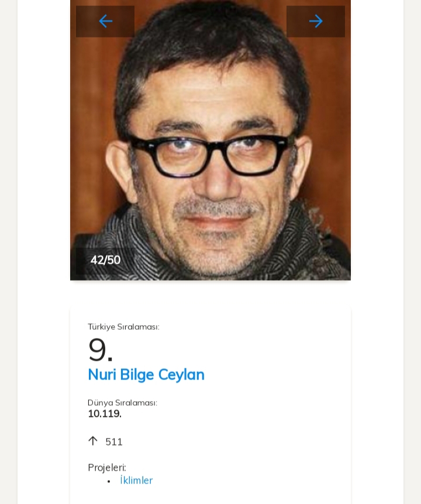The image size is (421, 504).
Task: Click the empty space right of İklimler
Action: coord(246,481)
